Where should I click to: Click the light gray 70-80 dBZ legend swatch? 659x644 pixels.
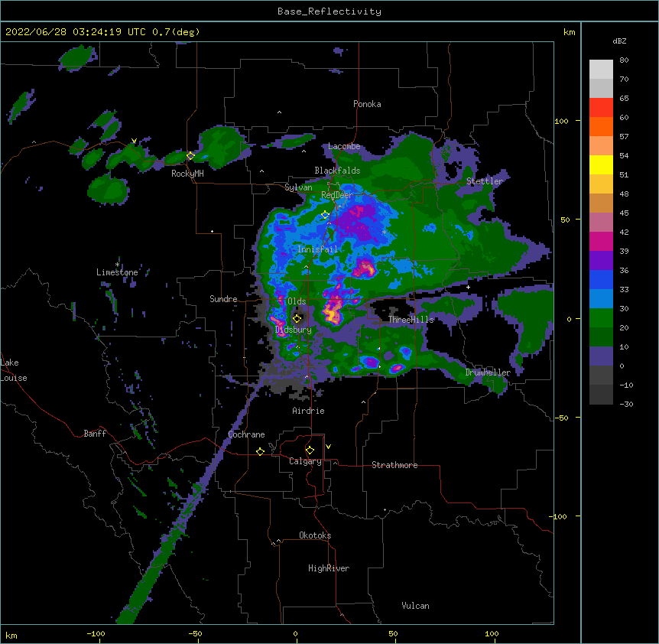click(601, 70)
